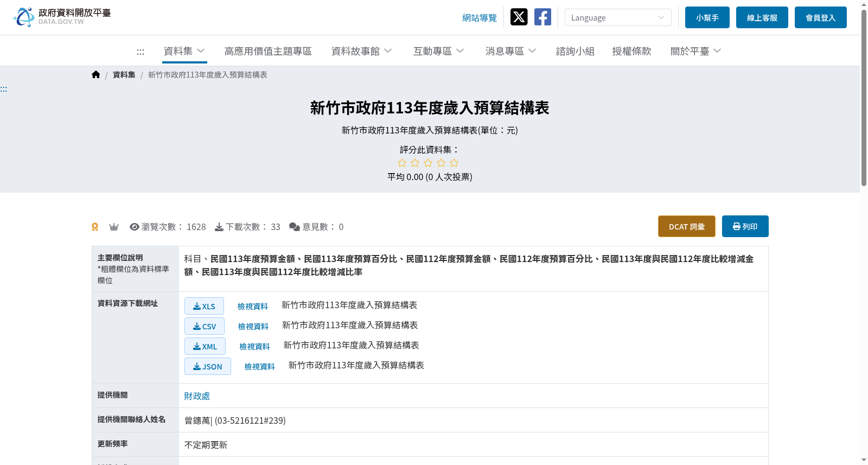868x465 pixels.
Task: Click the ::: accesskey marker in navigation
Action: tap(141, 52)
